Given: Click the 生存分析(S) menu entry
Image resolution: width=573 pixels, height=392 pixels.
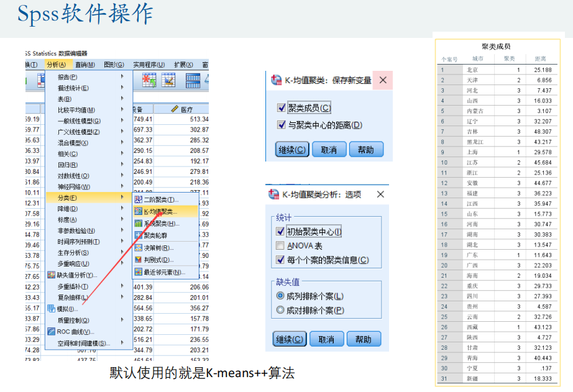Looking at the screenshot, I should [89, 252].
